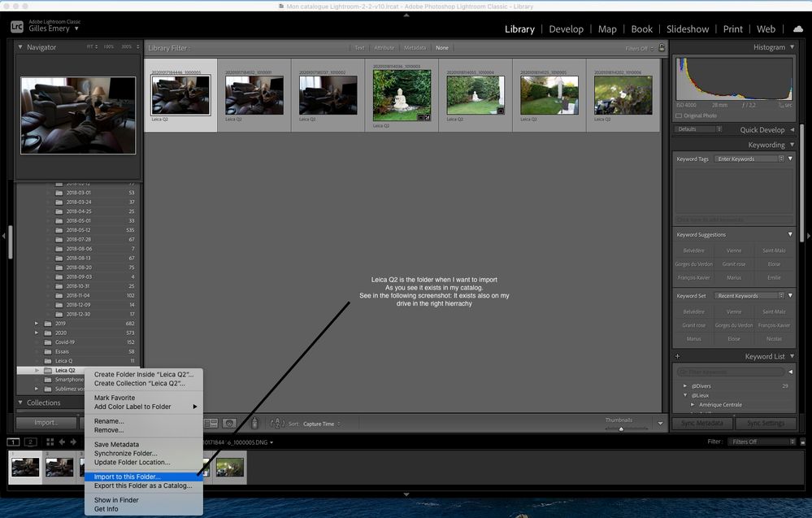812x518 pixels.
Task: Select the Buddha statue grid thumbnail
Action: [x=402, y=95]
